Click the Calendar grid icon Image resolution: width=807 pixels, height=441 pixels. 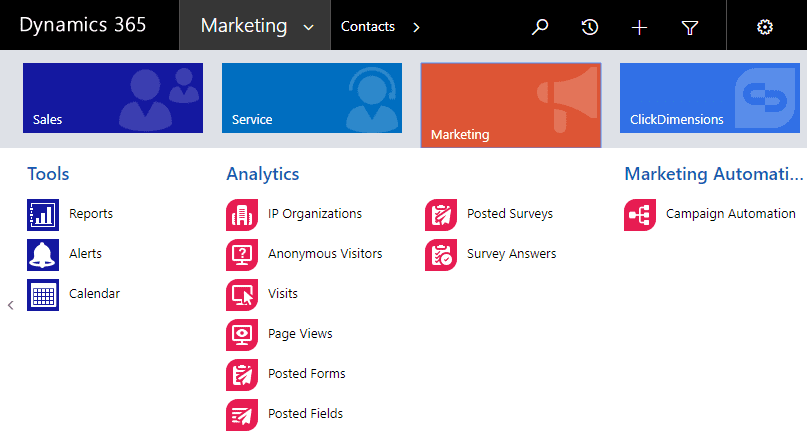[43, 295]
